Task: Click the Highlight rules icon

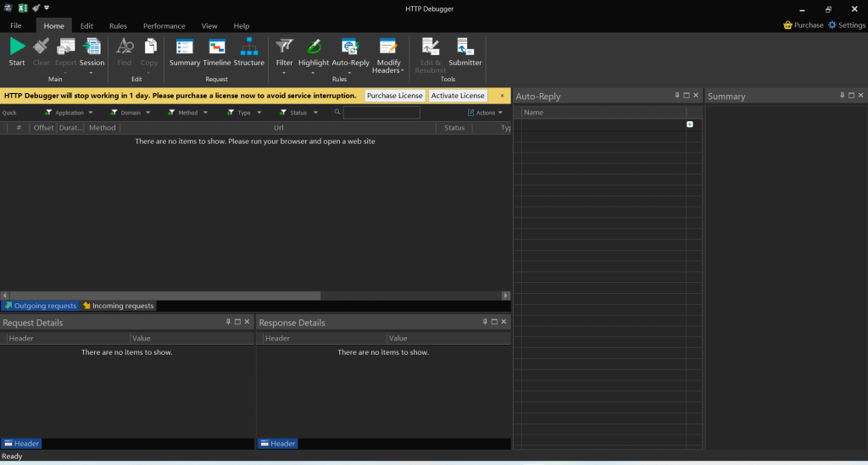Action: coord(314,47)
